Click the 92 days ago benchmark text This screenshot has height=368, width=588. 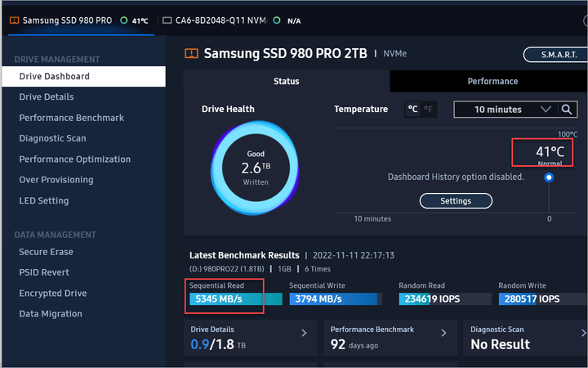coord(354,344)
